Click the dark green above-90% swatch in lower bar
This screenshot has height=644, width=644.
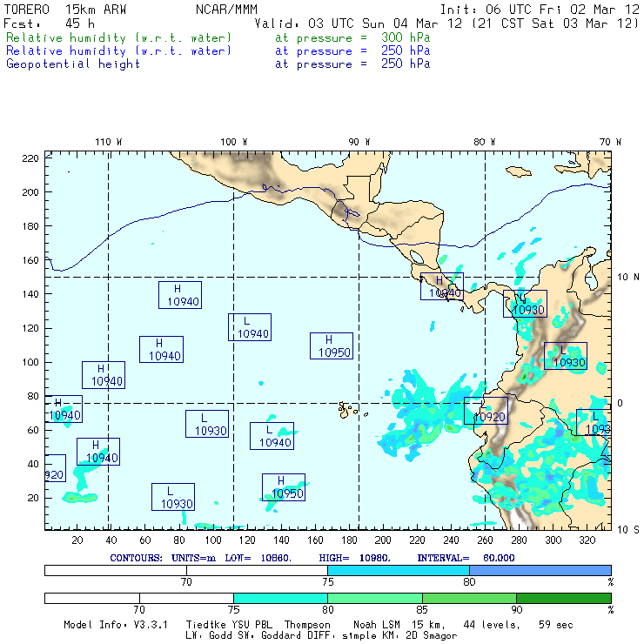(x=564, y=599)
